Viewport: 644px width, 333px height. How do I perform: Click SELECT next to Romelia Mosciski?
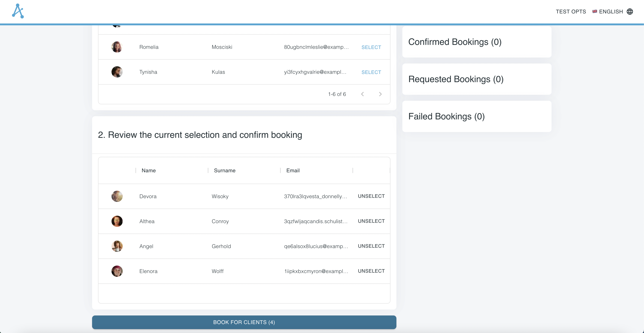(371, 47)
